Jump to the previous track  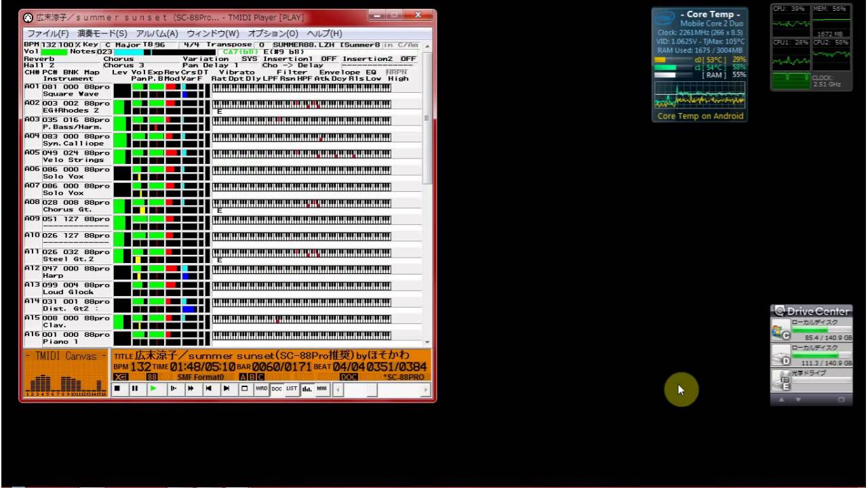(x=209, y=389)
